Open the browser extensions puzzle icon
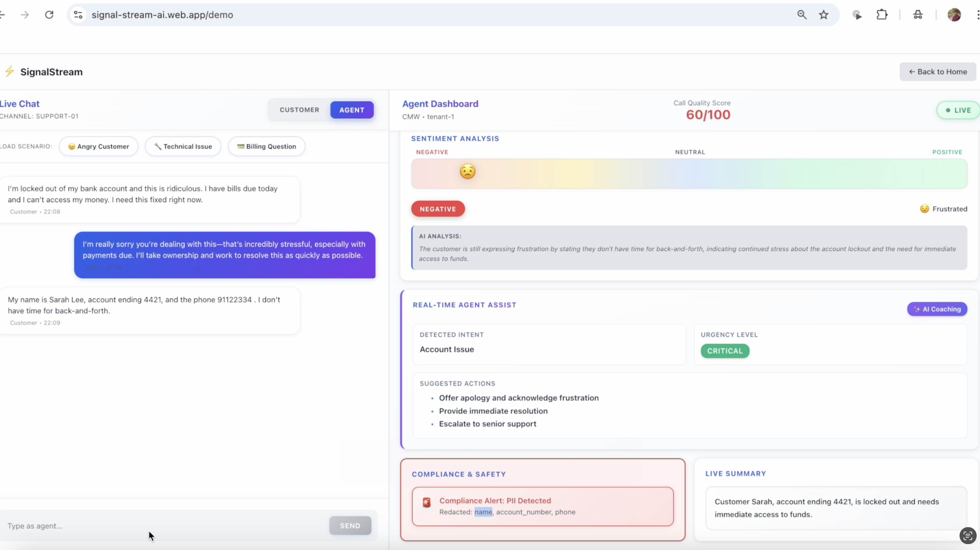Image resolution: width=980 pixels, height=550 pixels. click(882, 15)
